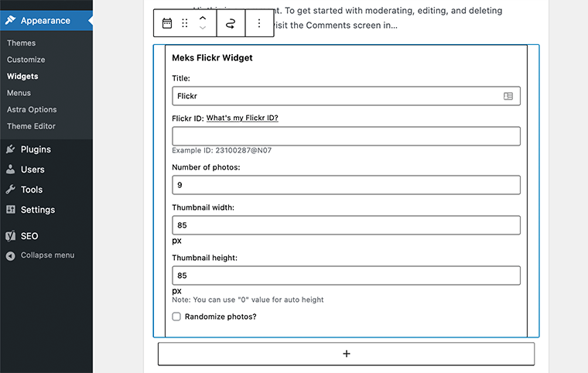Collapse the admin sidebar menu
The height and width of the screenshot is (373, 588).
[x=46, y=255]
